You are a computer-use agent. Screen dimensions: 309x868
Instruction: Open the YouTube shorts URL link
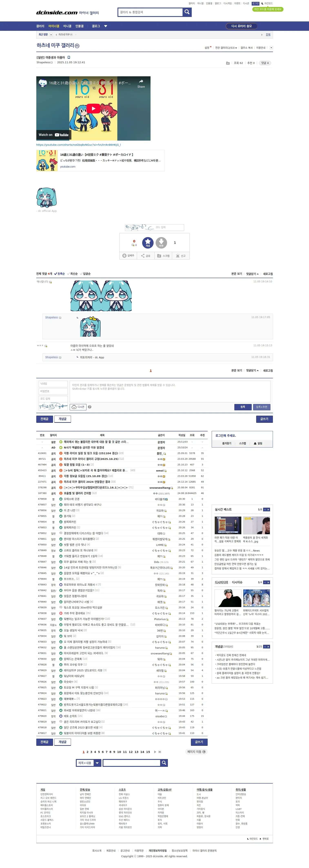tap(78, 145)
